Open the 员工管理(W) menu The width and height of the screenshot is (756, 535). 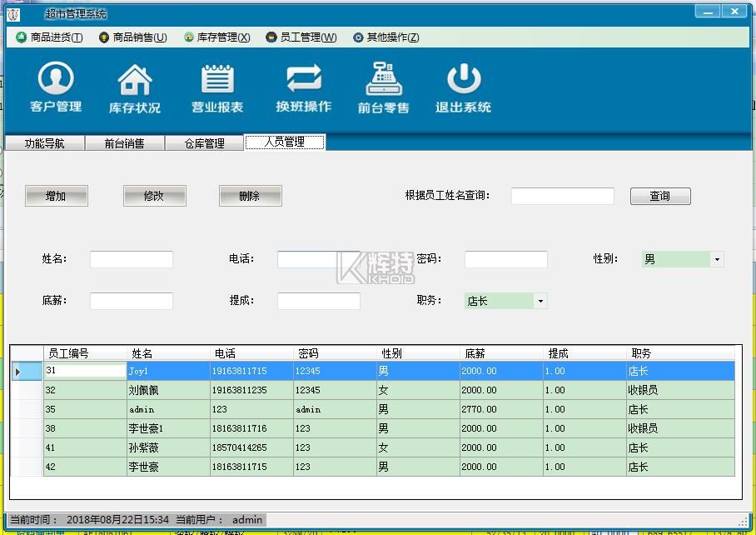[301, 37]
